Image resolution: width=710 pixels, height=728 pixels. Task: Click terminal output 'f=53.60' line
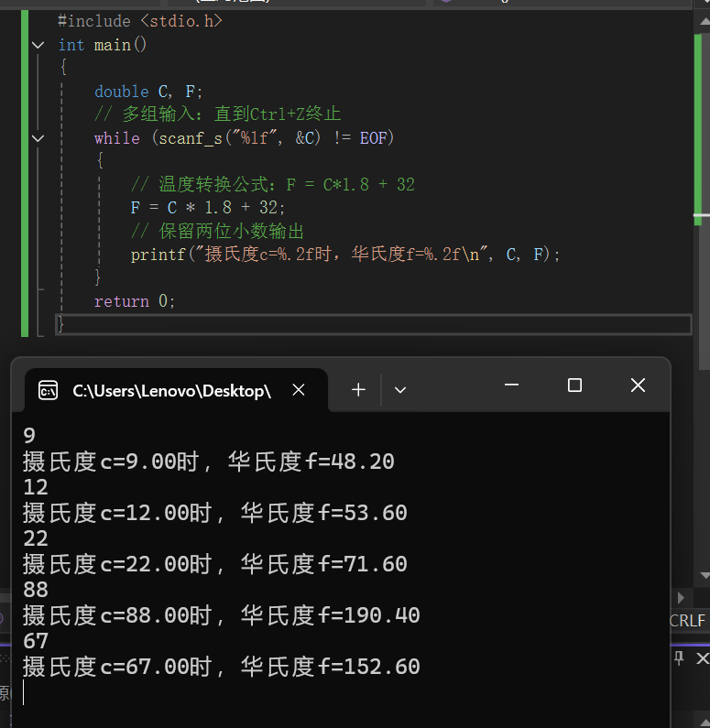tap(215, 513)
